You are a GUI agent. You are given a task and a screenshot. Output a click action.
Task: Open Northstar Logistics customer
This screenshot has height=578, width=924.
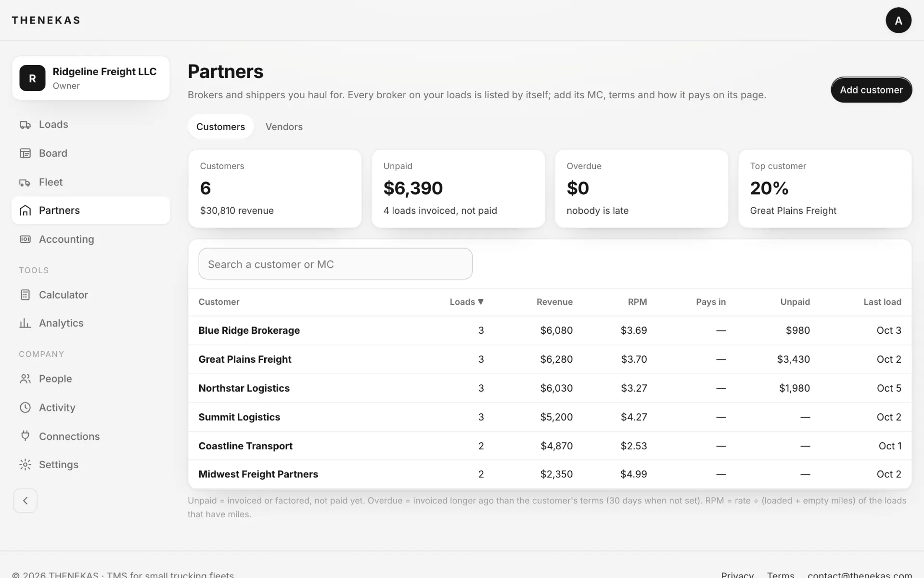(244, 388)
